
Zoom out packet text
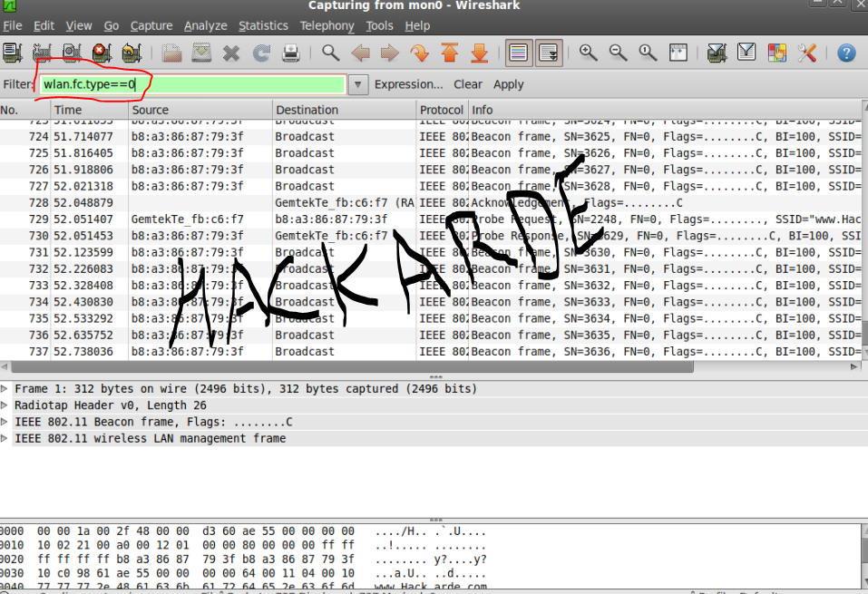coord(618,53)
